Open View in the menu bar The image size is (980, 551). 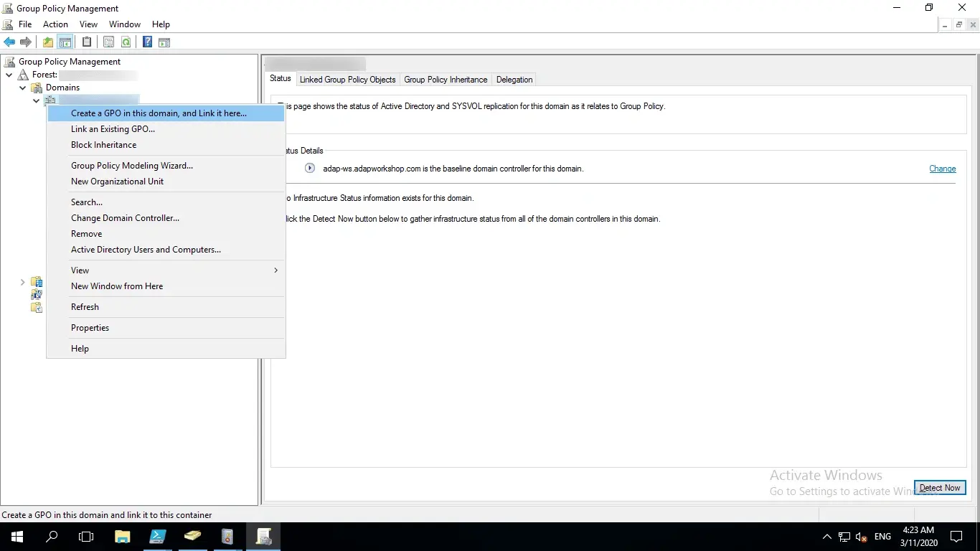(x=88, y=24)
